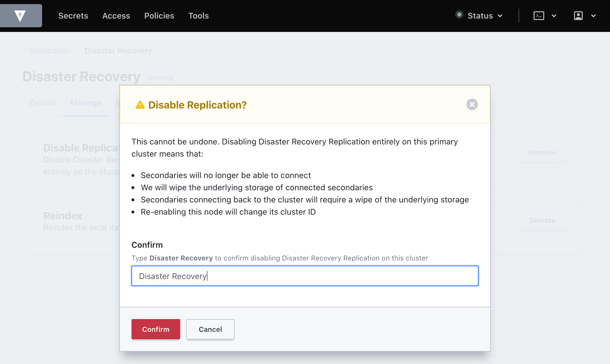610x364 pixels.
Task: Click the Status indicator circle icon
Action: (459, 16)
